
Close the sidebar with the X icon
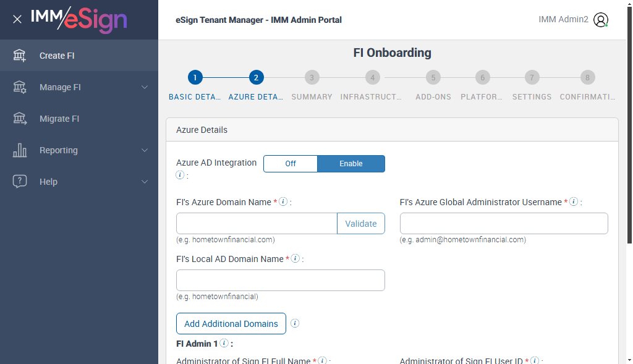(x=17, y=19)
